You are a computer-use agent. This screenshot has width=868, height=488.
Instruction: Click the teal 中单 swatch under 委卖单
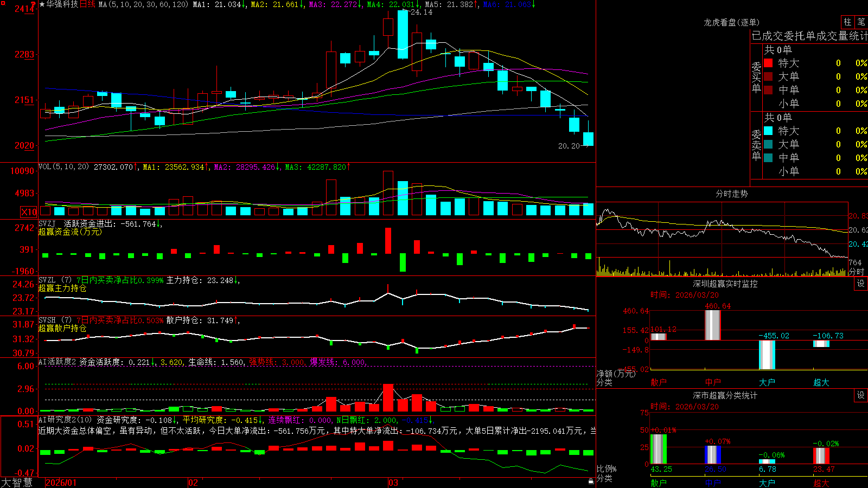[768, 158]
